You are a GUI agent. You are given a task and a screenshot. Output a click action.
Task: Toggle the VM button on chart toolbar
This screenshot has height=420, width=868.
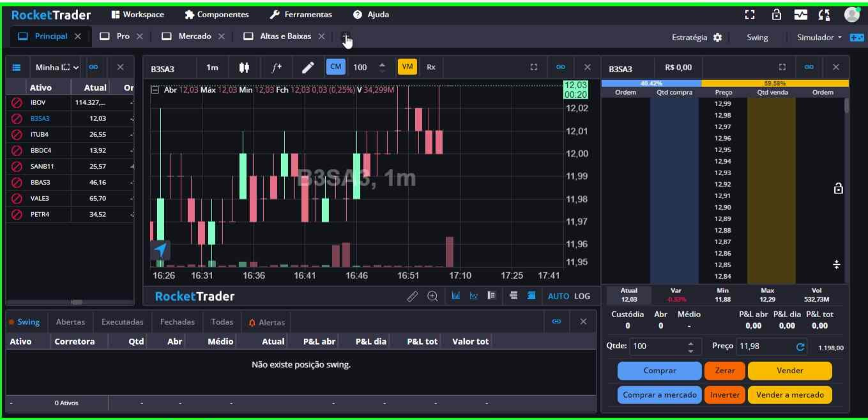tap(407, 66)
